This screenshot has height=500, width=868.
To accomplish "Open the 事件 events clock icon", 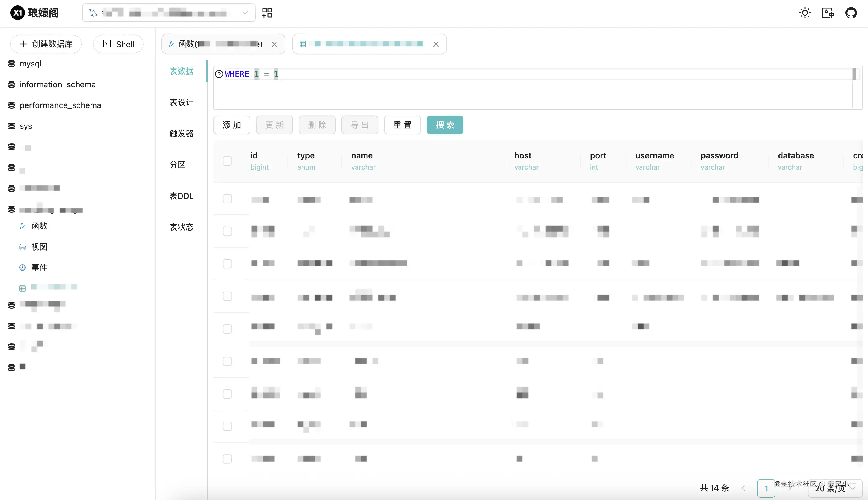I will tap(23, 268).
